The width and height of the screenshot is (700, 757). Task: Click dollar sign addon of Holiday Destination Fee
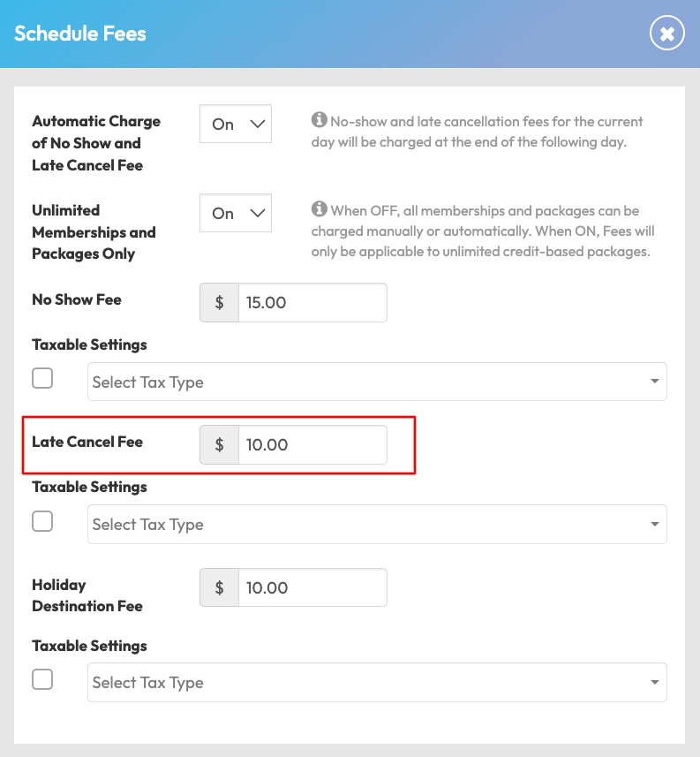[220, 587]
